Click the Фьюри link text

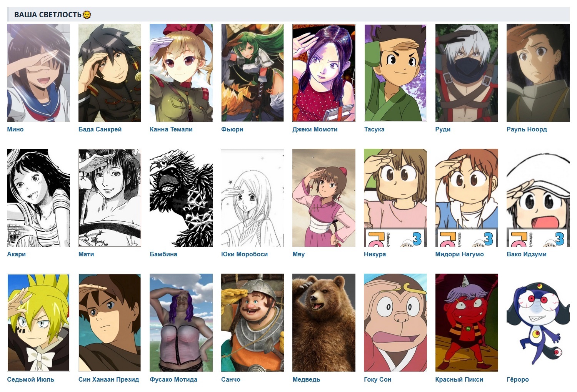click(x=232, y=129)
